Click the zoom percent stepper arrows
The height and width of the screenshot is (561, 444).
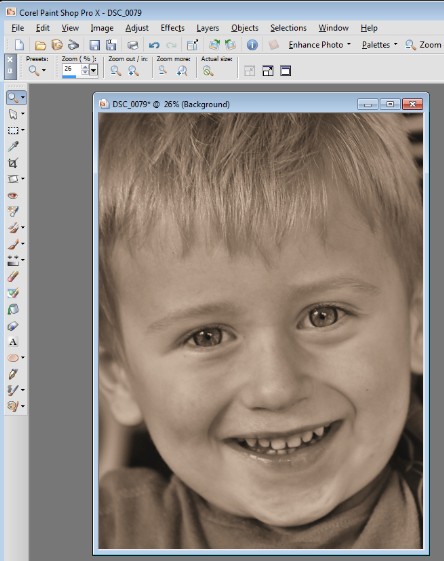[85, 70]
